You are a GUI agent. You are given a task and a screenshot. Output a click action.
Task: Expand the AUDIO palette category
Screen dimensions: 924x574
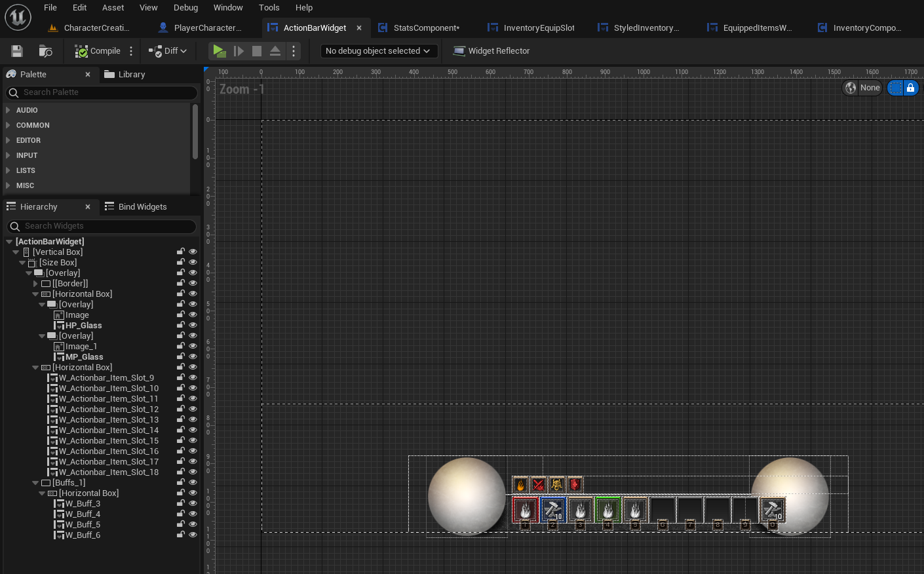point(8,110)
